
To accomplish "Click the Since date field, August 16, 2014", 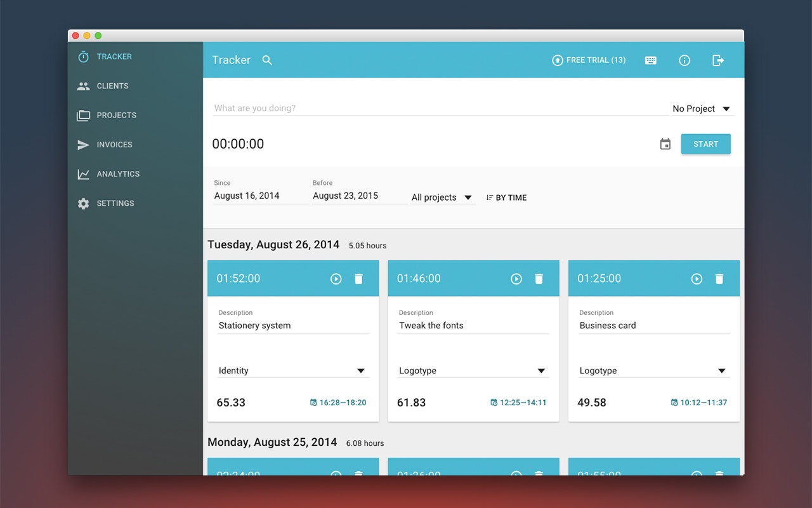I will (261, 196).
